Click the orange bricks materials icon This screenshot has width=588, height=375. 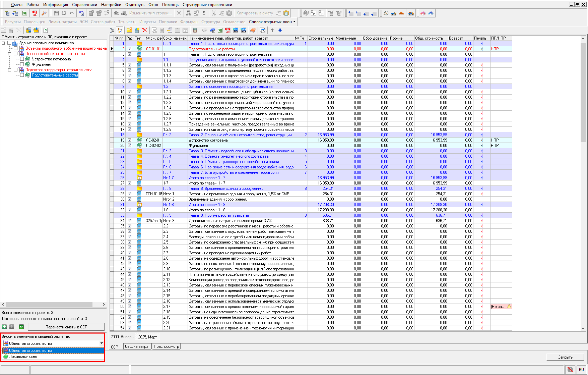pyautogui.click(x=401, y=13)
